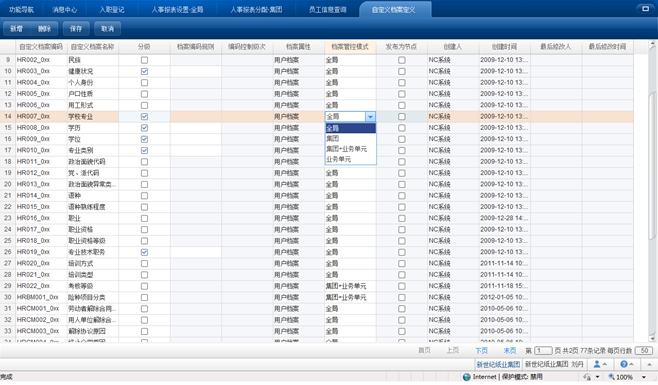Click the page number input field showing 1

(543, 351)
